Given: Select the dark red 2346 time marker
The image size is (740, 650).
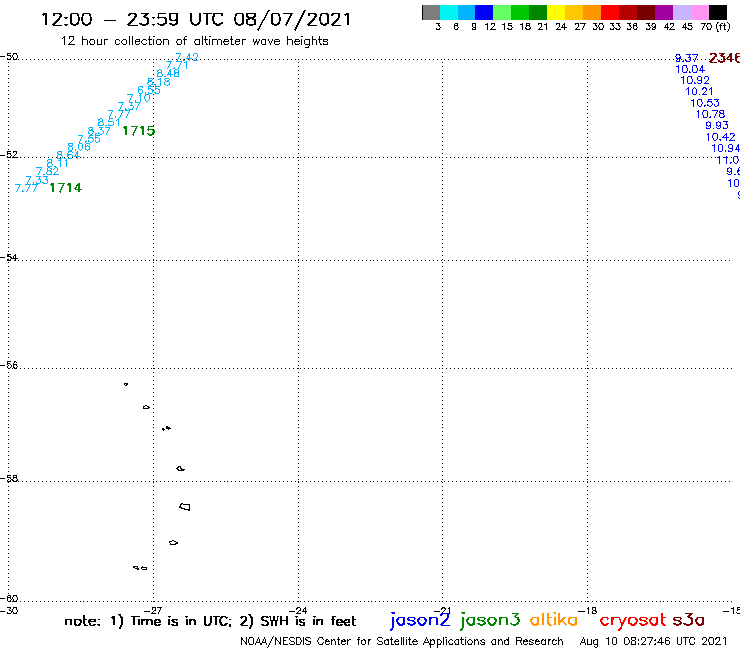Looking at the screenshot, I should click(x=724, y=58).
